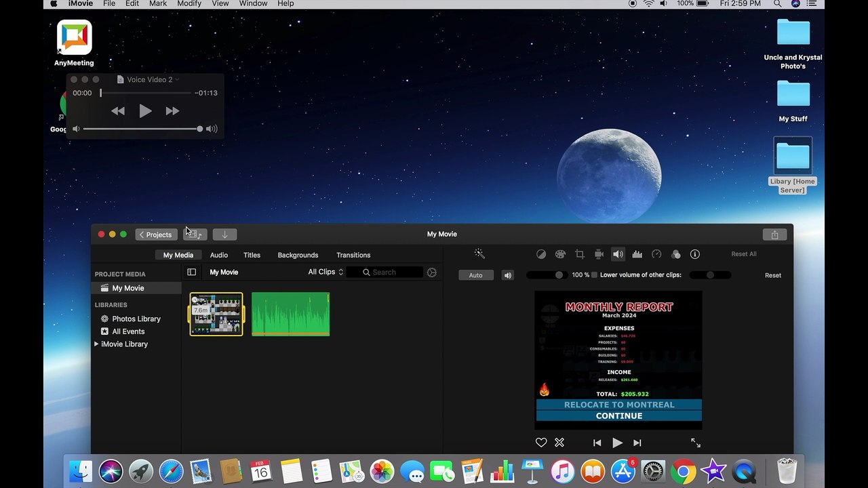The height and width of the screenshot is (488, 868).
Task: Open the AnyMeeting desktop icon
Action: coord(74,43)
